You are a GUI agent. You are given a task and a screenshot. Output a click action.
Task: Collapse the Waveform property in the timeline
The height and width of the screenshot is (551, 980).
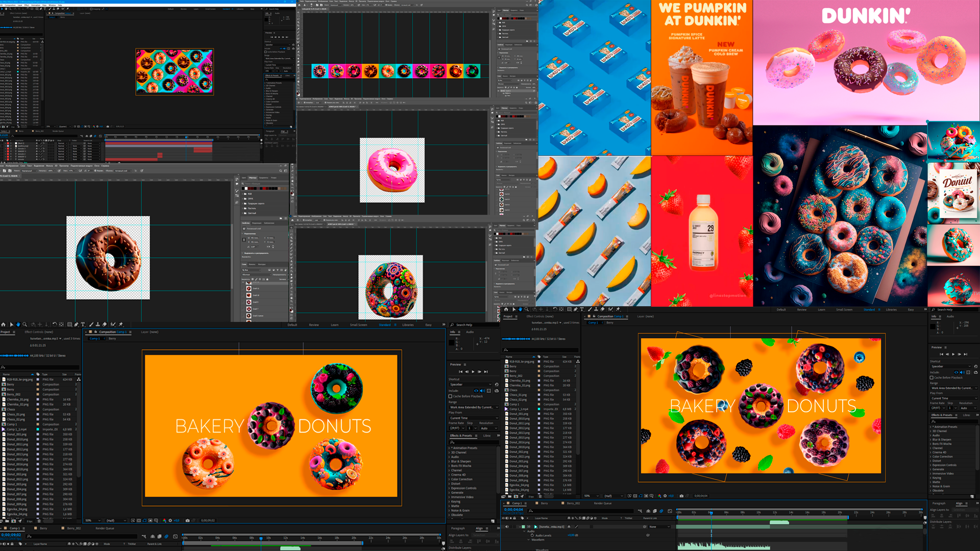528,540
